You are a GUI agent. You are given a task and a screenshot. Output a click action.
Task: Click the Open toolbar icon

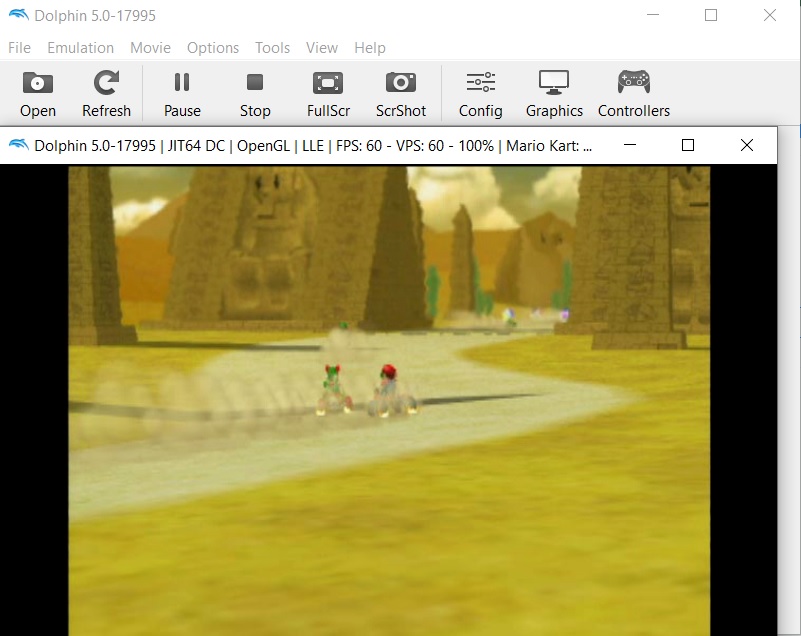coord(38,94)
